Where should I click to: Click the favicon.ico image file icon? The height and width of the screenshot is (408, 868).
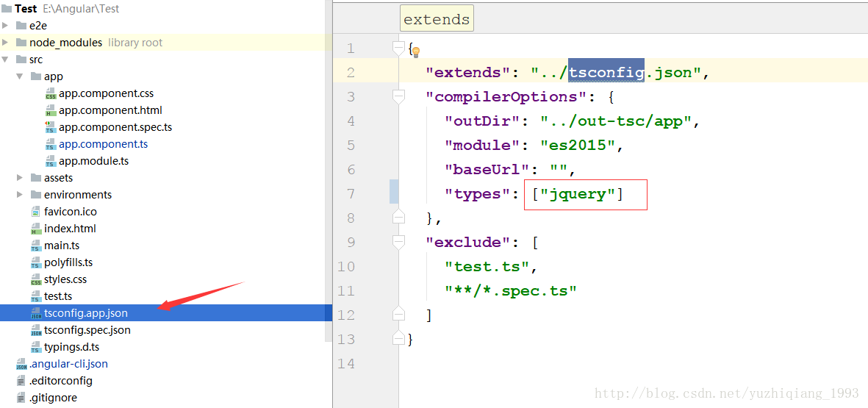(36, 212)
